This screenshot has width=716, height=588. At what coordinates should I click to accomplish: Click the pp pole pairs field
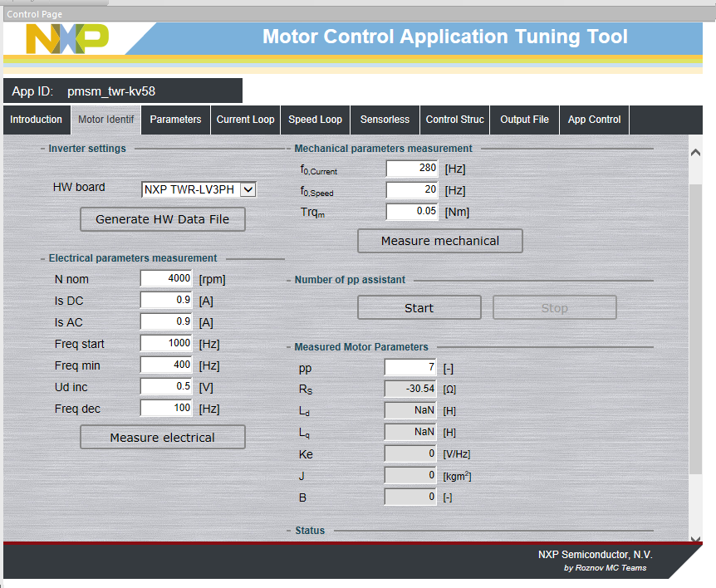pos(410,367)
